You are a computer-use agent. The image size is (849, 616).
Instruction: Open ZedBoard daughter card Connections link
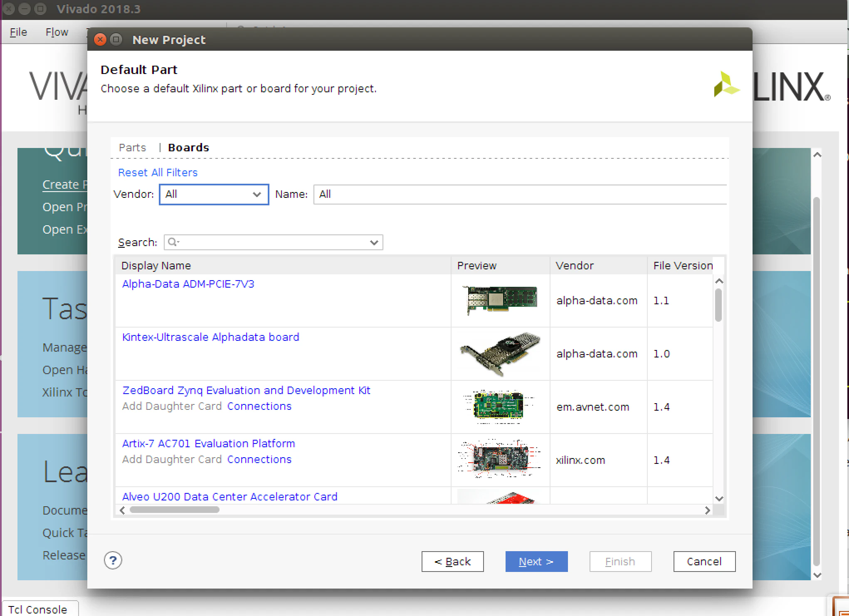(x=259, y=406)
